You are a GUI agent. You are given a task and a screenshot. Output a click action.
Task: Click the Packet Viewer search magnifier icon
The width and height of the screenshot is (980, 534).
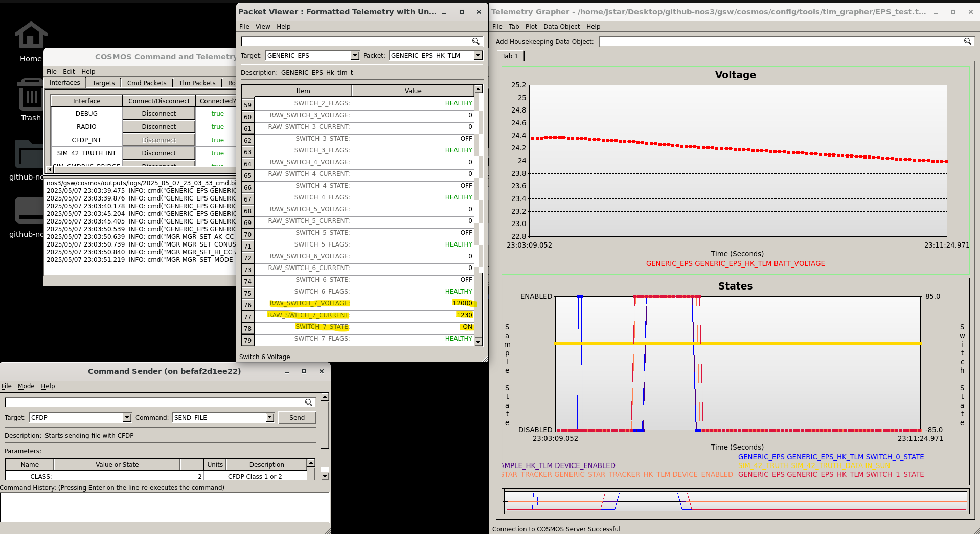pos(476,41)
